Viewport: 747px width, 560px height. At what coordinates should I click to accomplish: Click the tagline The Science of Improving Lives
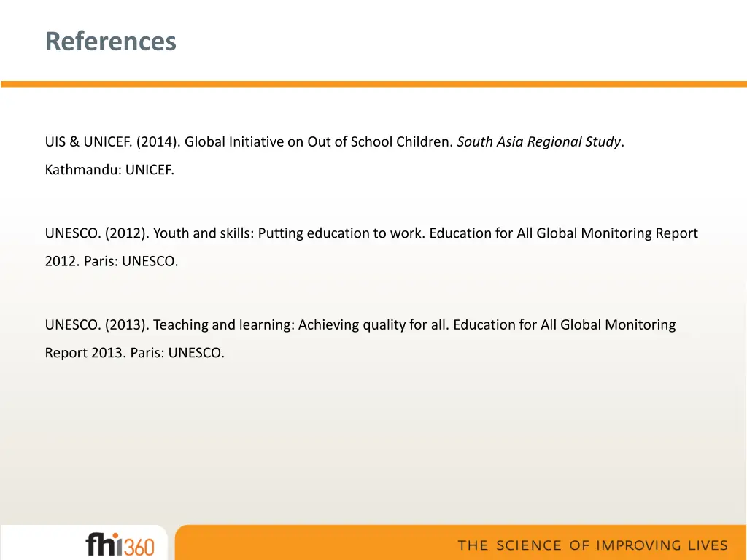(592, 545)
